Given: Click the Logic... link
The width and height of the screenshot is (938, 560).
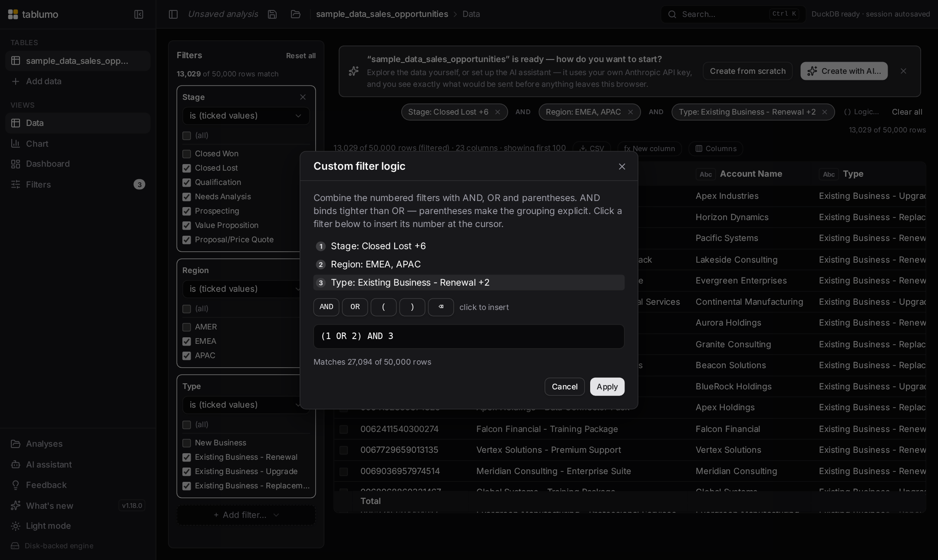Looking at the screenshot, I should pos(861,112).
